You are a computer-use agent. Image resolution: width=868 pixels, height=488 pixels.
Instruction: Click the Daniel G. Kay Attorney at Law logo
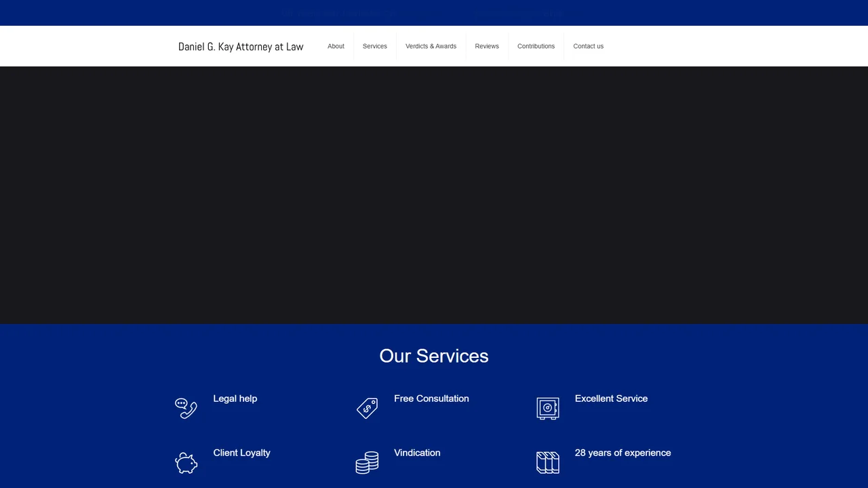(241, 47)
